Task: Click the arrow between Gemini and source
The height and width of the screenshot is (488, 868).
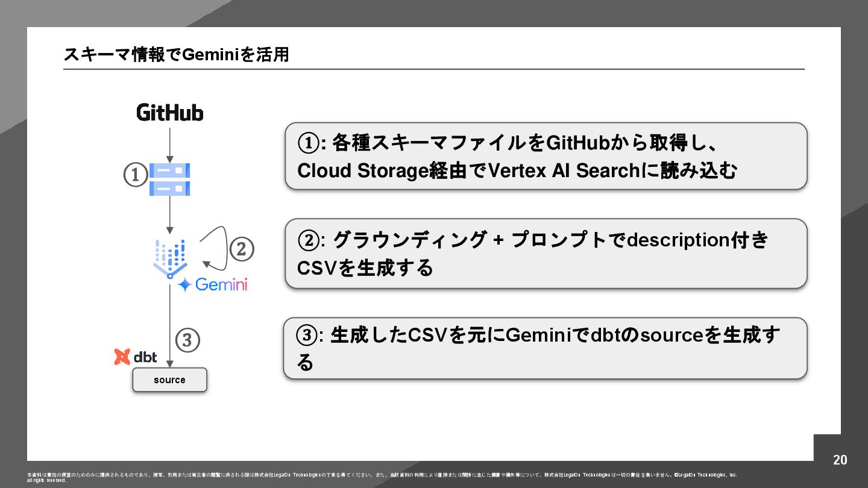Action: click(x=170, y=325)
